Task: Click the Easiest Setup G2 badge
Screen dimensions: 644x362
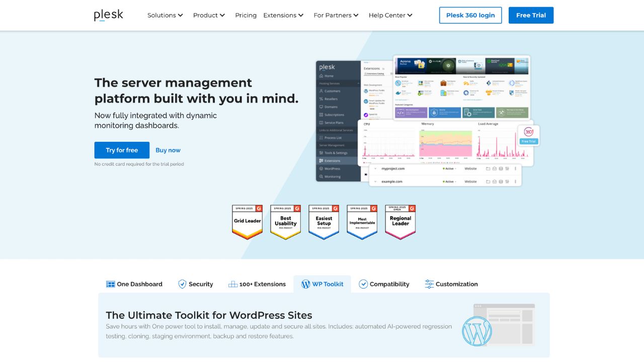Action: 324,222
